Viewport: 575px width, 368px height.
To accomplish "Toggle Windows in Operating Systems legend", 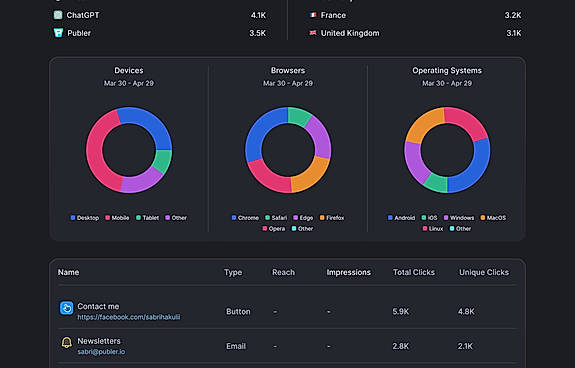I will pyautogui.click(x=459, y=218).
